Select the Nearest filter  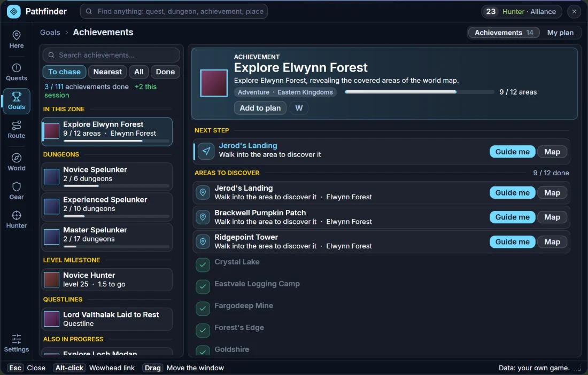pos(107,72)
